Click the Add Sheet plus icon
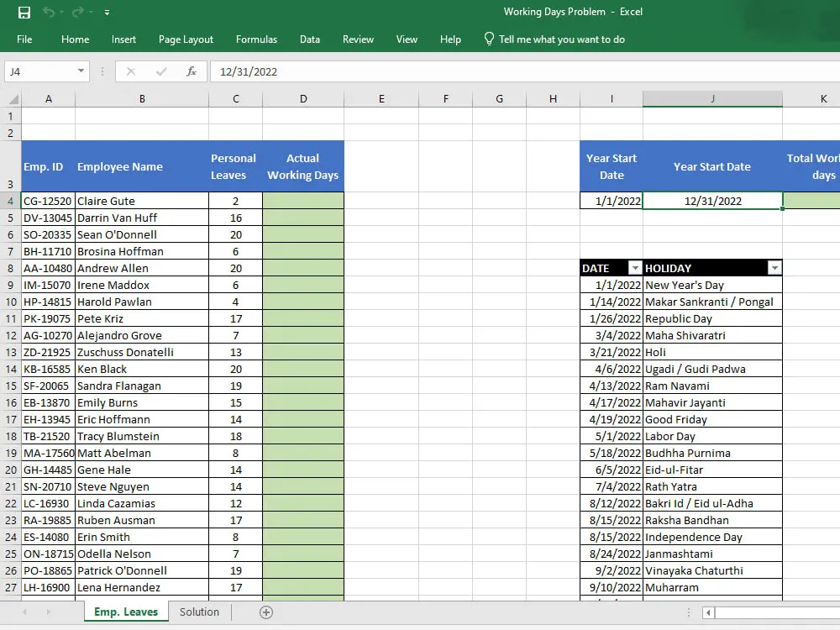840x630 pixels. click(x=265, y=612)
